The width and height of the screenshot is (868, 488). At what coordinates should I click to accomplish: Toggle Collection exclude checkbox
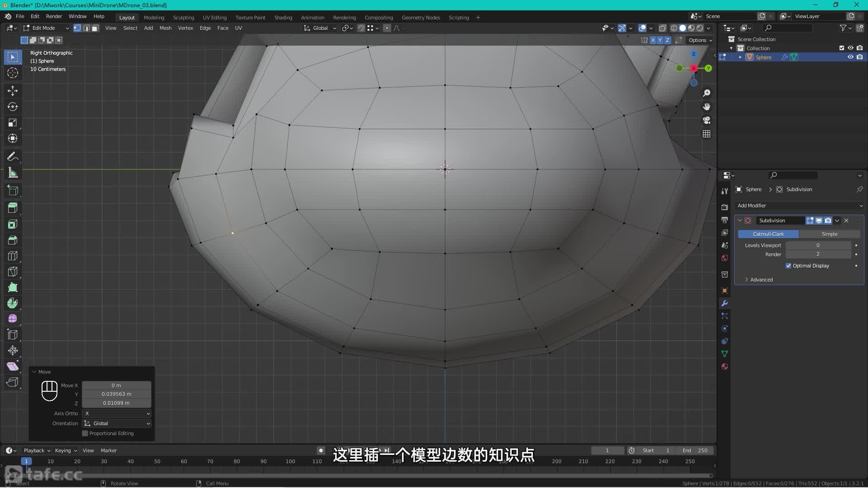tap(842, 48)
